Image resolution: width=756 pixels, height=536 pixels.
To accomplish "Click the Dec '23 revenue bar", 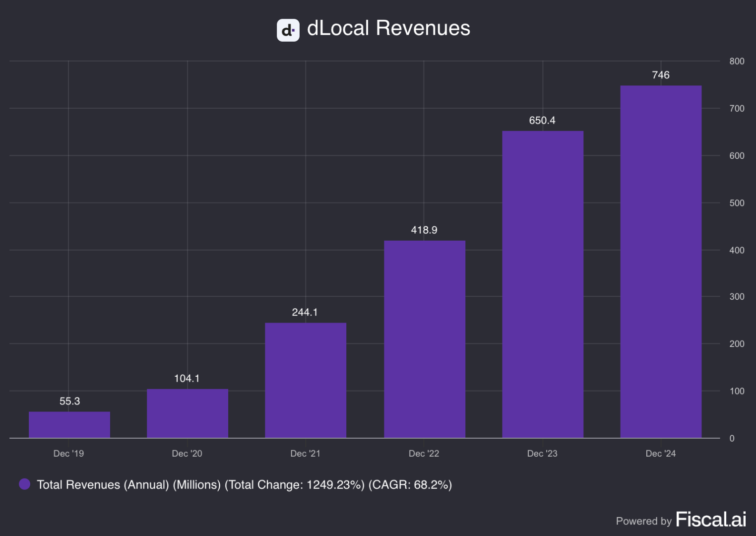I will (543, 284).
